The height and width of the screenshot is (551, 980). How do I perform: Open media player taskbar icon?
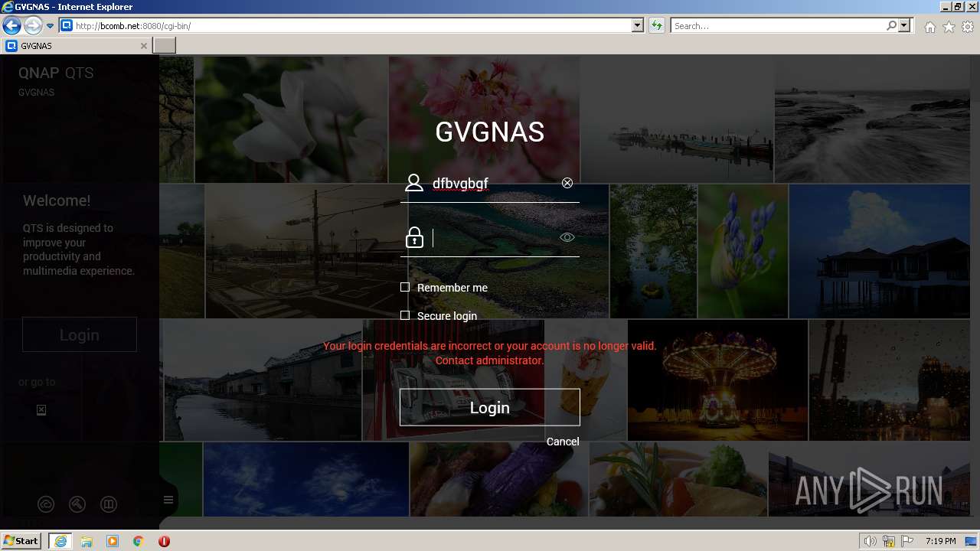coord(113,541)
